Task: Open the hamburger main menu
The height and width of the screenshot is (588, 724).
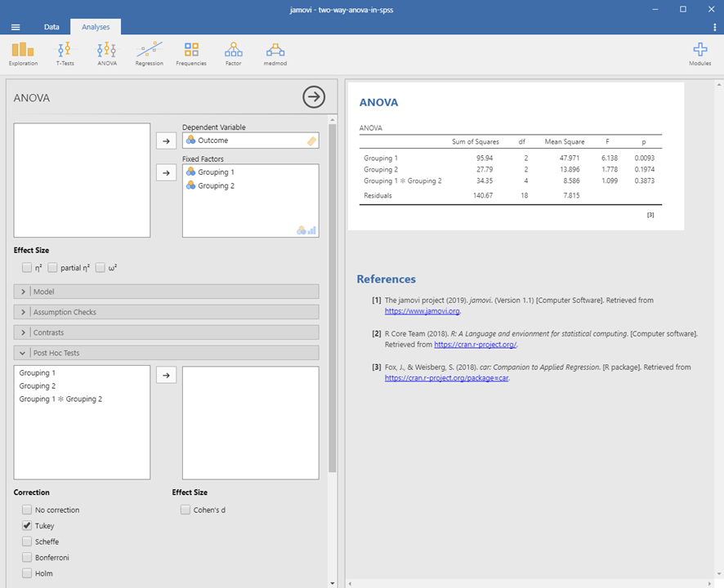Action: pyautogui.click(x=16, y=27)
